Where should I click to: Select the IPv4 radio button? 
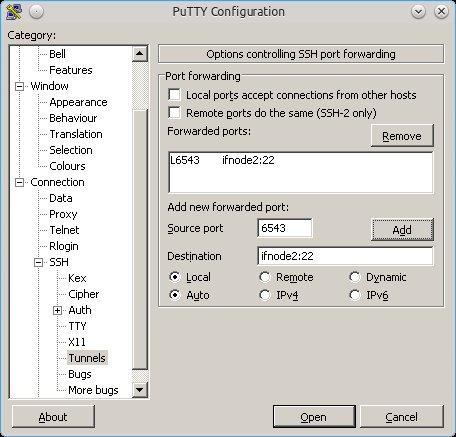265,295
